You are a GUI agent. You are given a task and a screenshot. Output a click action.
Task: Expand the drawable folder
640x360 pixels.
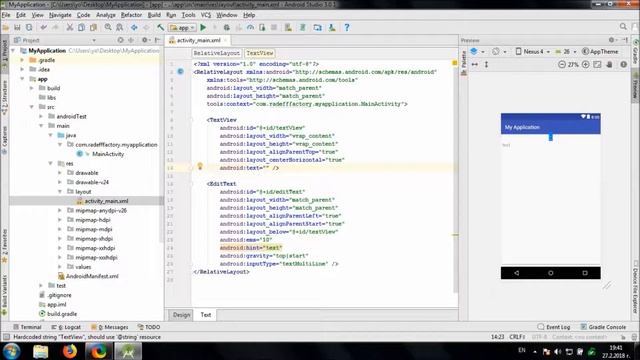(60, 173)
